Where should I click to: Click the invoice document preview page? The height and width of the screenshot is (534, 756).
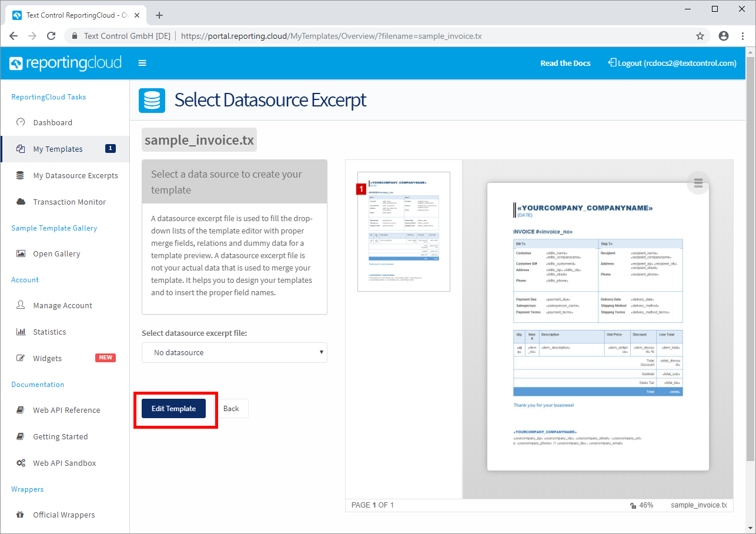[x=598, y=326]
